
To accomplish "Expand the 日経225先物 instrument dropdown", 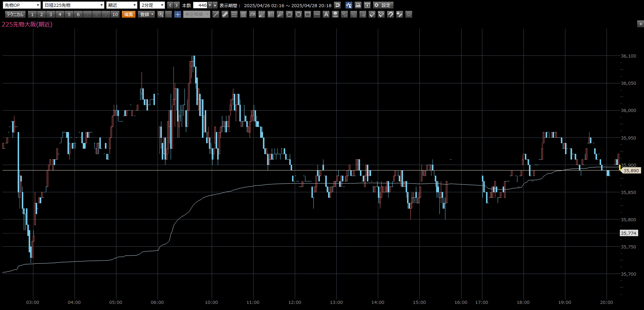I will (74, 5).
